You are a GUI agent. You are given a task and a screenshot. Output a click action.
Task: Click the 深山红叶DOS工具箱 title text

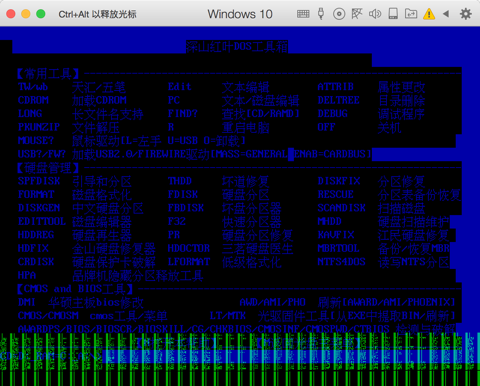pyautogui.click(x=237, y=47)
